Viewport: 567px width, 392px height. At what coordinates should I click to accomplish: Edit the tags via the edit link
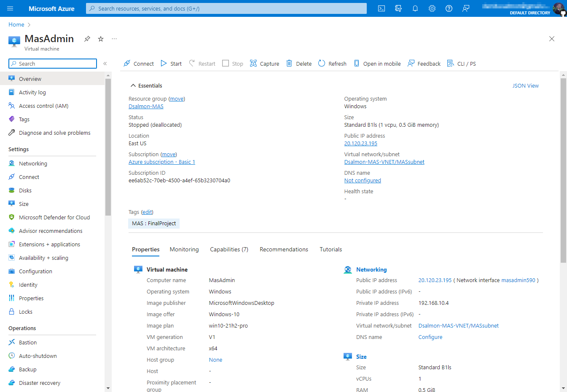147,212
